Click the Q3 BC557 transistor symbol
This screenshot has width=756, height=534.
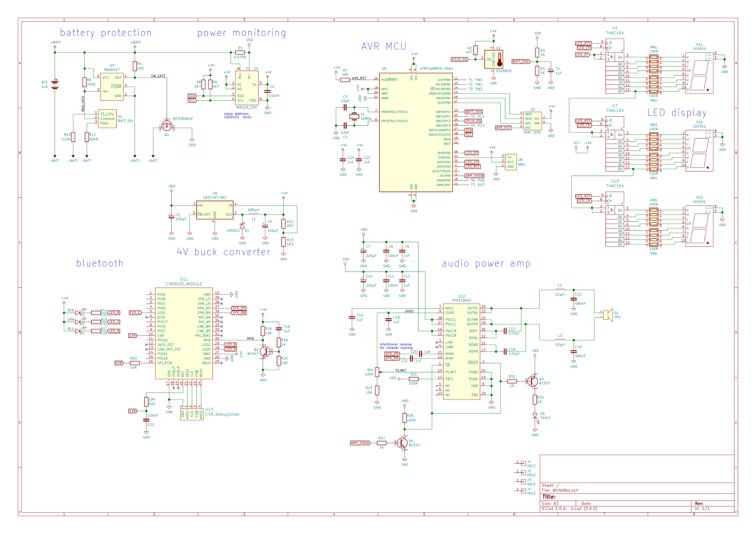pyautogui.click(x=533, y=381)
